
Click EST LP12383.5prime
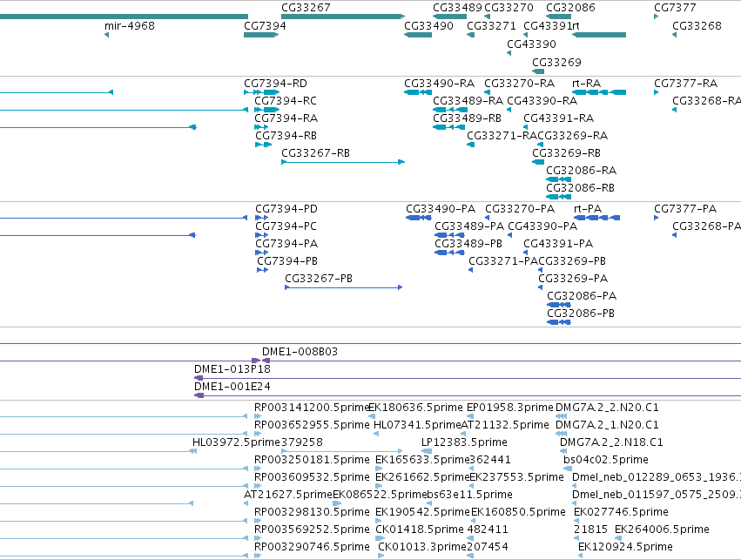464,442
